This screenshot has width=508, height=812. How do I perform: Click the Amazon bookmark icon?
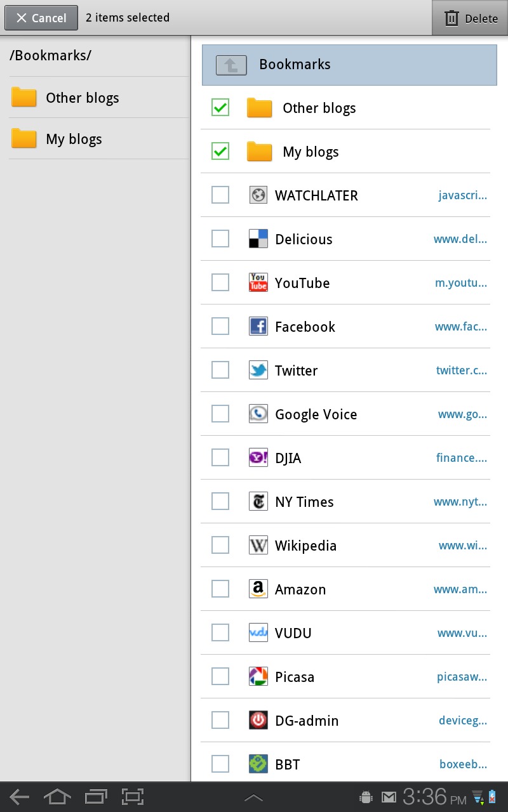(258, 589)
